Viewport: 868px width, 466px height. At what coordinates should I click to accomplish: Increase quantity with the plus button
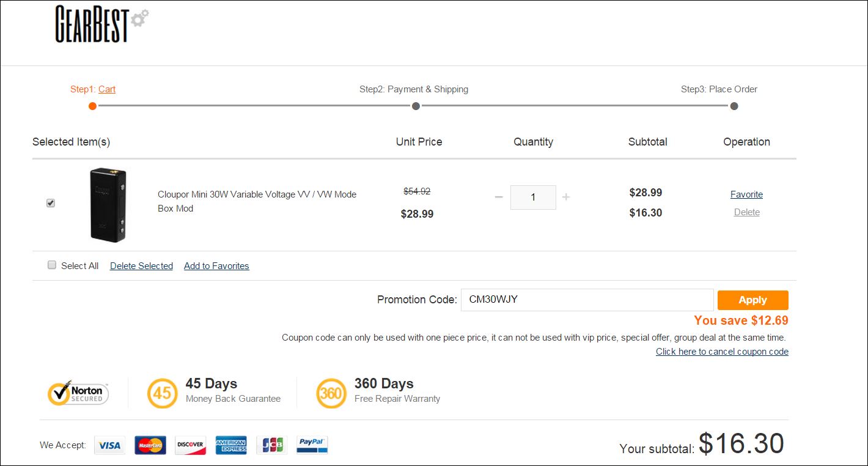click(x=566, y=197)
